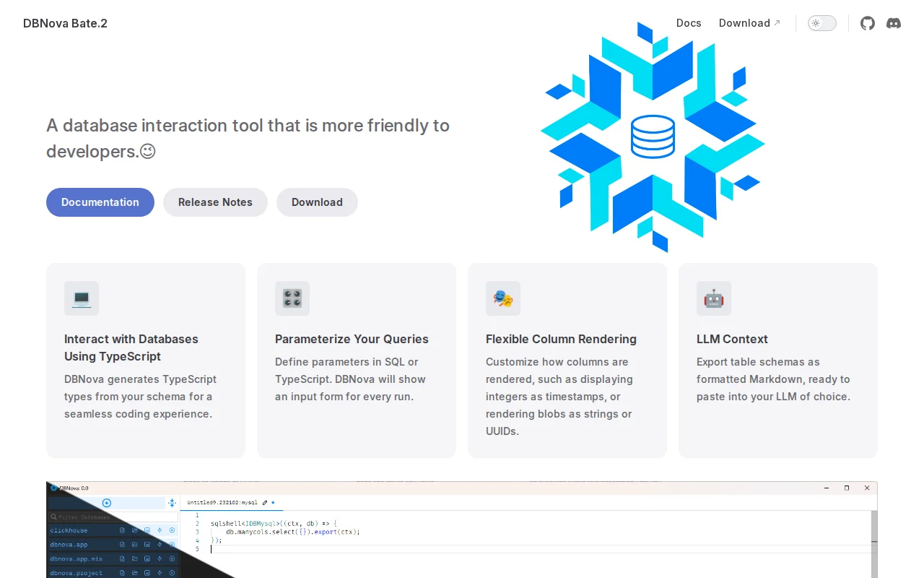This screenshot has width=924, height=578.
Task: Select the heading "Flexible Column Rendering"
Action: tap(561, 339)
